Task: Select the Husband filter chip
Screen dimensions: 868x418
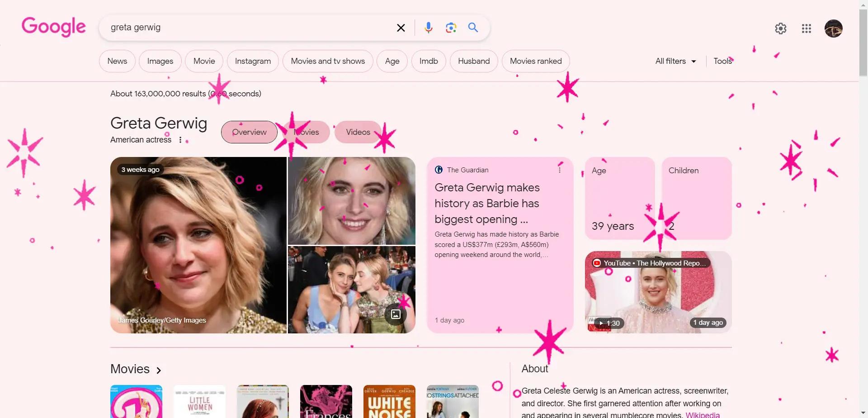Action: click(474, 61)
